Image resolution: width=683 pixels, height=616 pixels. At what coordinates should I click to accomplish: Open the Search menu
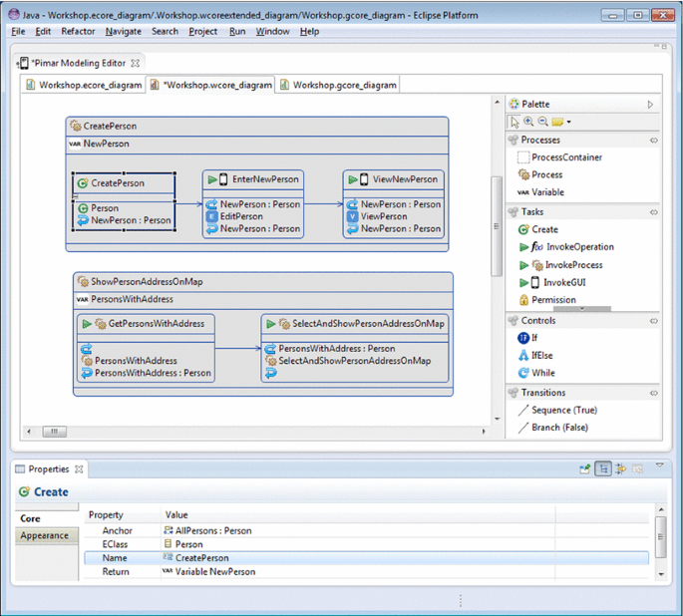coord(165,31)
